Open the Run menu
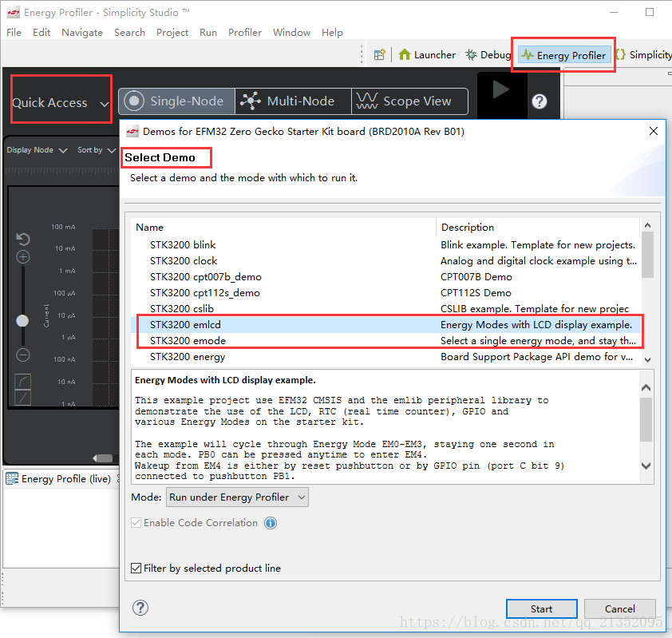Screen dimensions: 672x638 208,33
